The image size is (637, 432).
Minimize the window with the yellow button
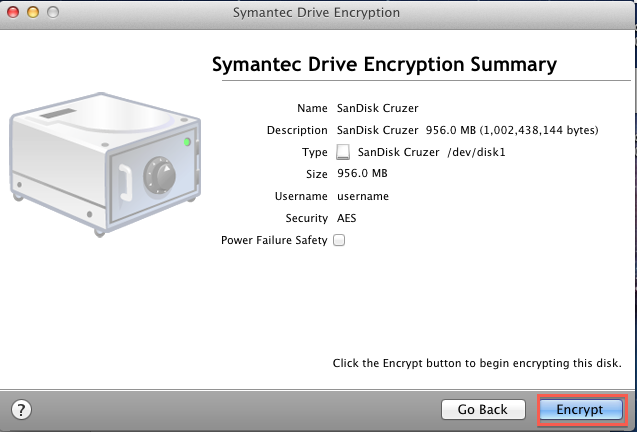[x=33, y=12]
